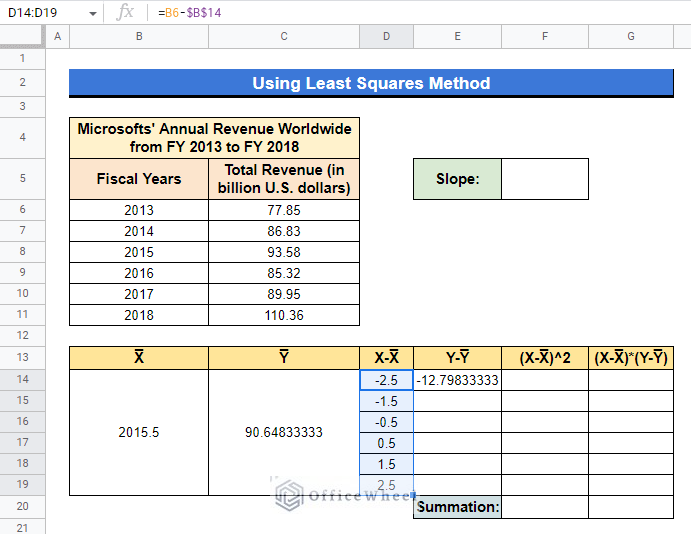The height and width of the screenshot is (534, 691).
Task: Click the Ȳ column header cell
Action: pos(284,357)
